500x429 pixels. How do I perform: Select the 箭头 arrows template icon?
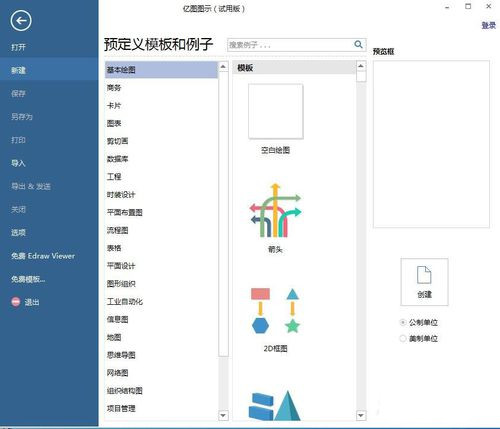tap(275, 210)
